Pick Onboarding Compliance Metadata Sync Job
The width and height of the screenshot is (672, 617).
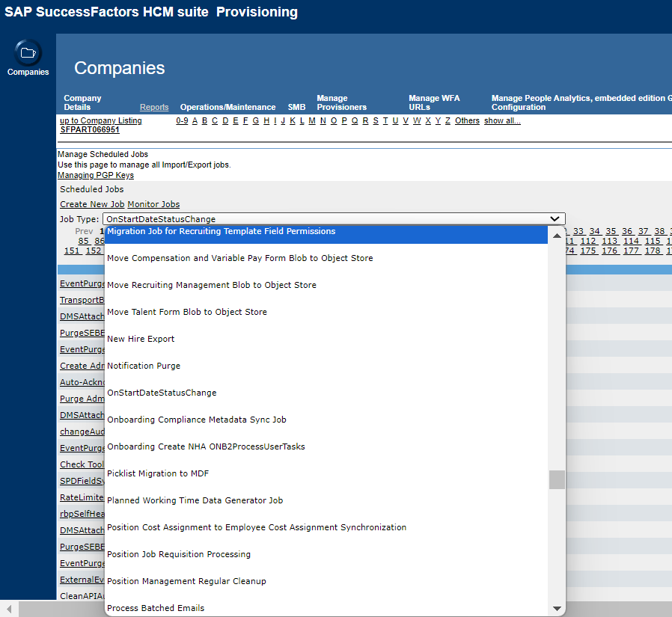(x=326, y=420)
